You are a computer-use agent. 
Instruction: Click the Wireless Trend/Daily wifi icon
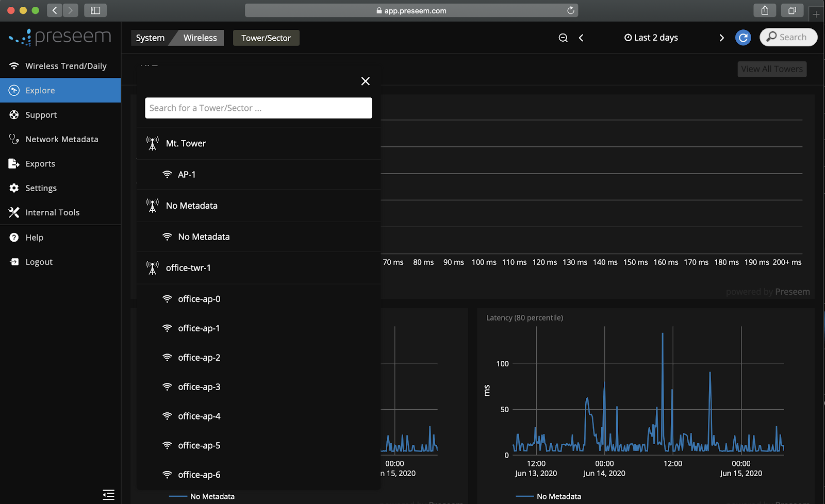pos(14,66)
